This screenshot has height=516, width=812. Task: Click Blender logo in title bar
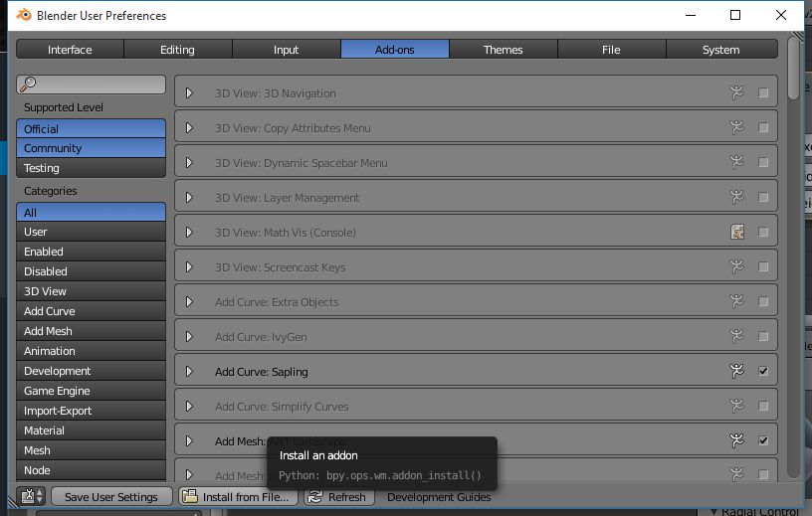pos(24,15)
